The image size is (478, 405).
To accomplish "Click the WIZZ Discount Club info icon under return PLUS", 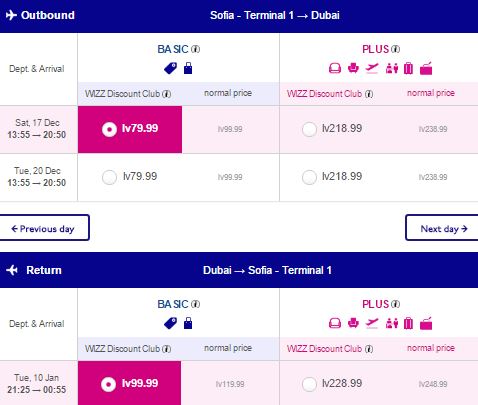I will tap(369, 349).
